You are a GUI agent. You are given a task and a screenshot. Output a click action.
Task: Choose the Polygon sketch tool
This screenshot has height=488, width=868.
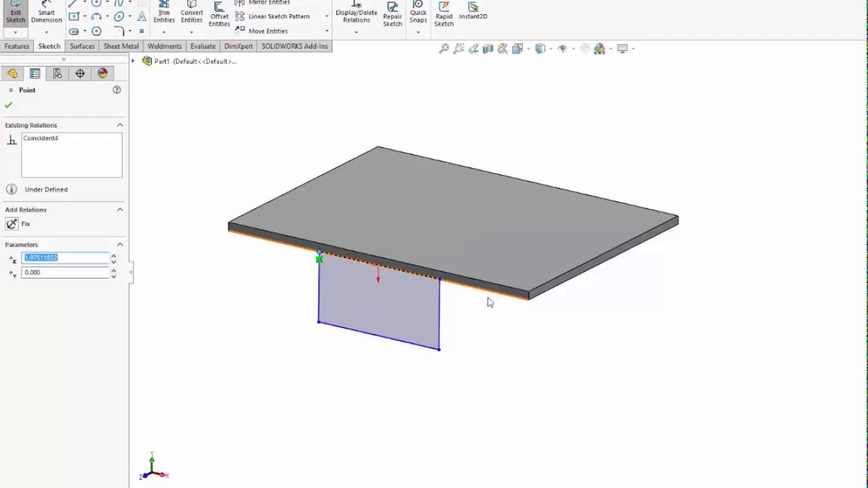coord(96,31)
